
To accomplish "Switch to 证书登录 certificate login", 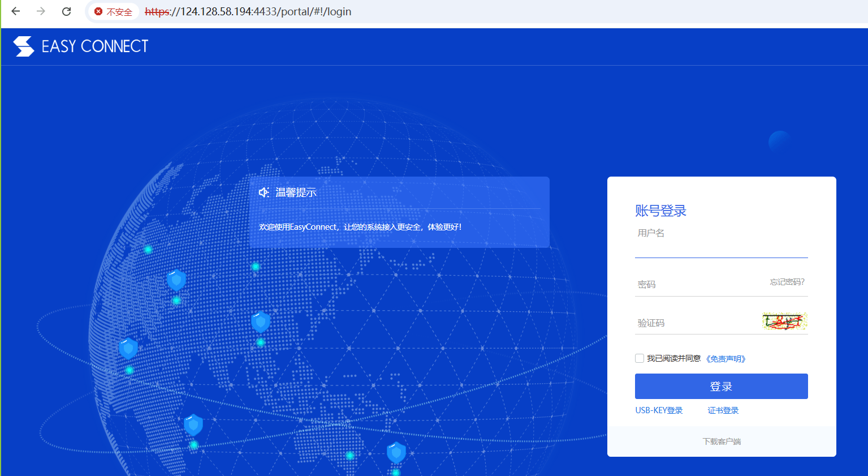I will click(723, 410).
